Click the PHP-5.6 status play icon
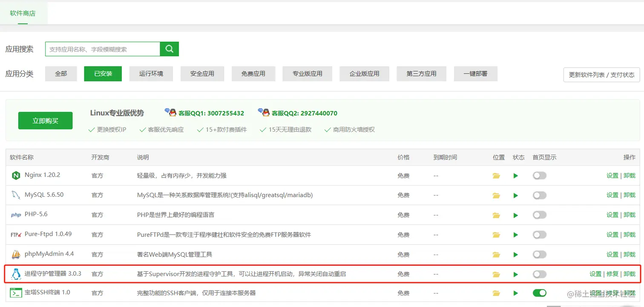This screenshot has height=307, width=644. [x=516, y=215]
